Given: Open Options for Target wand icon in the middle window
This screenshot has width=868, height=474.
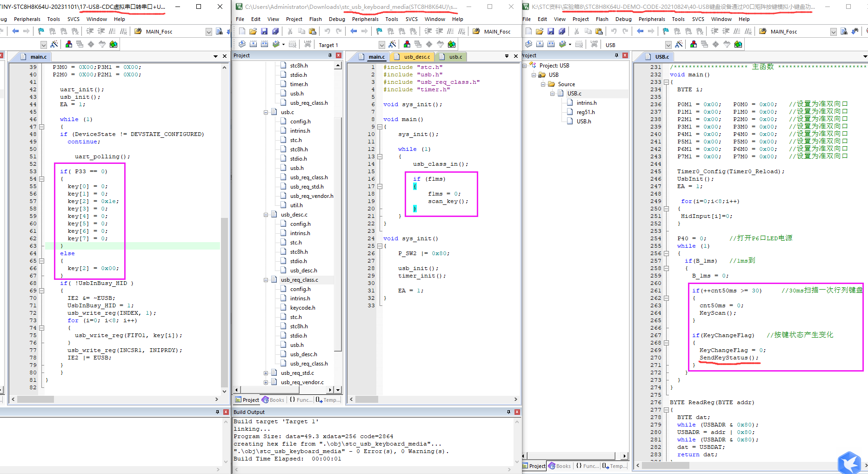Looking at the screenshot, I should pos(393,44).
